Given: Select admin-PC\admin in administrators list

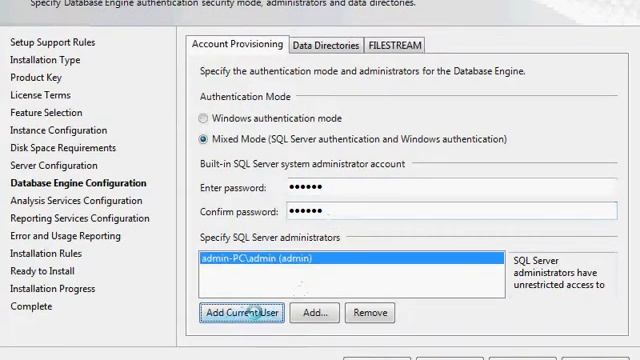Looking at the screenshot, I should pos(352,258).
